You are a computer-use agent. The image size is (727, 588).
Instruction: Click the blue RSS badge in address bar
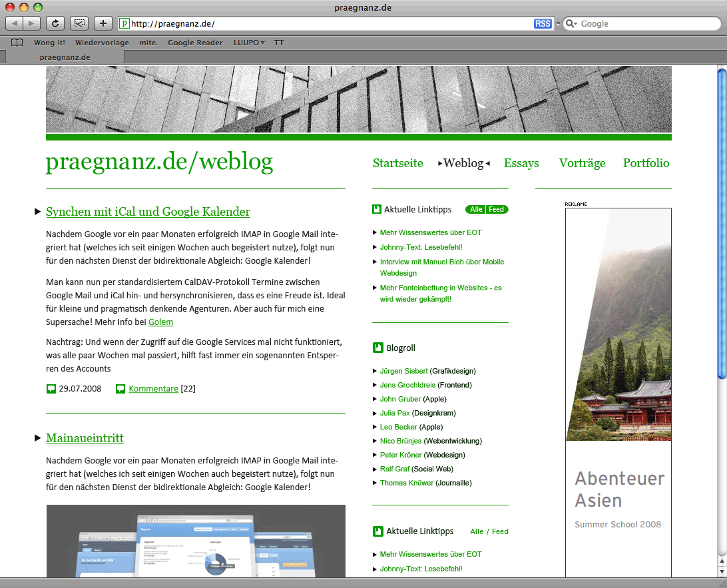543,24
